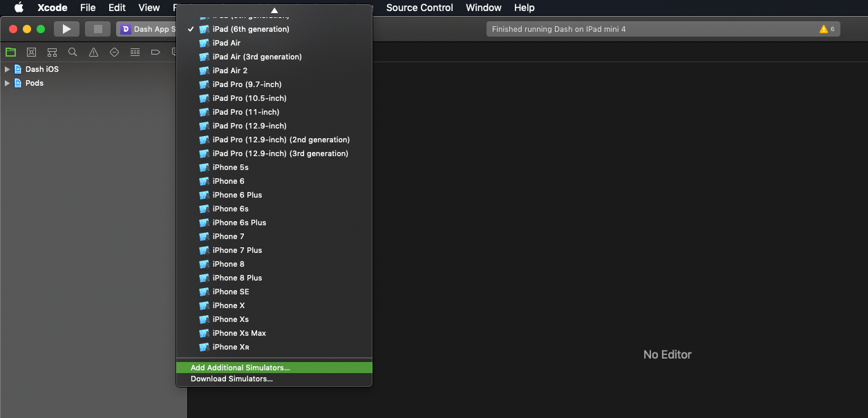Image resolution: width=868 pixels, height=418 pixels.
Task: Open the Window menu
Action: coord(483,8)
